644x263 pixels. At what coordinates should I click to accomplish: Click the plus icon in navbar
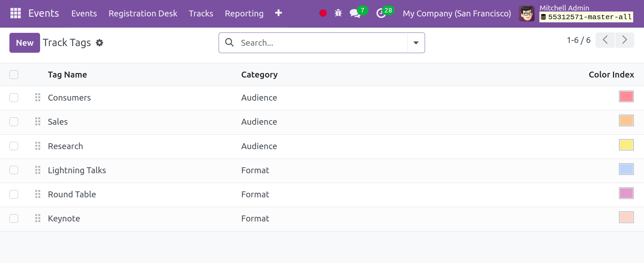278,13
